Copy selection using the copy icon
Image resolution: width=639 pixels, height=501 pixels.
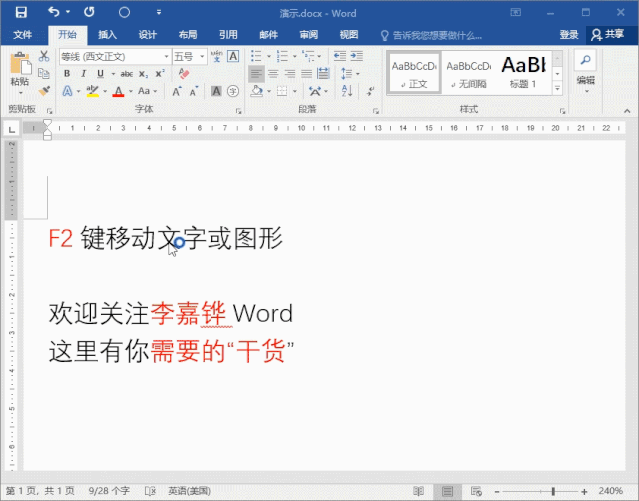[44, 73]
